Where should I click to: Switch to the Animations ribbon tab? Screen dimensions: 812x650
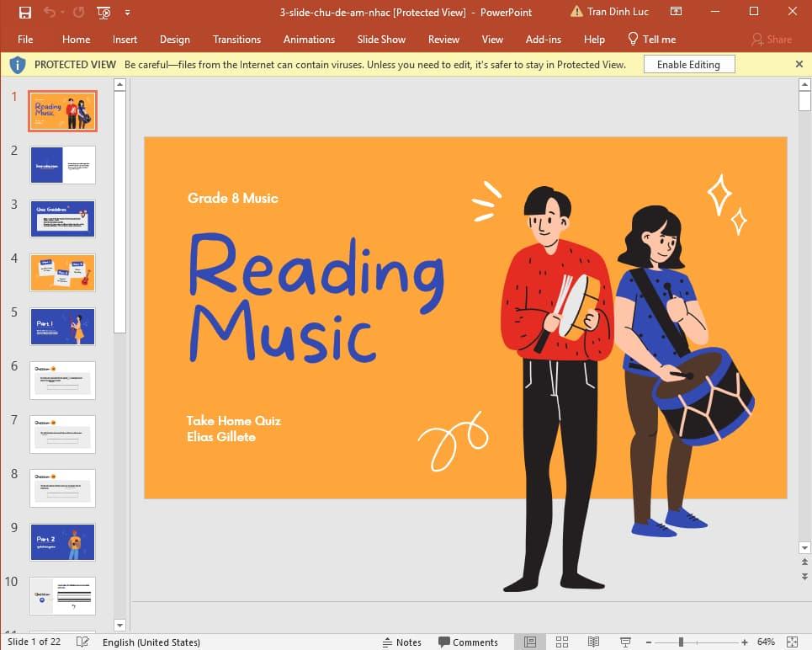(309, 39)
